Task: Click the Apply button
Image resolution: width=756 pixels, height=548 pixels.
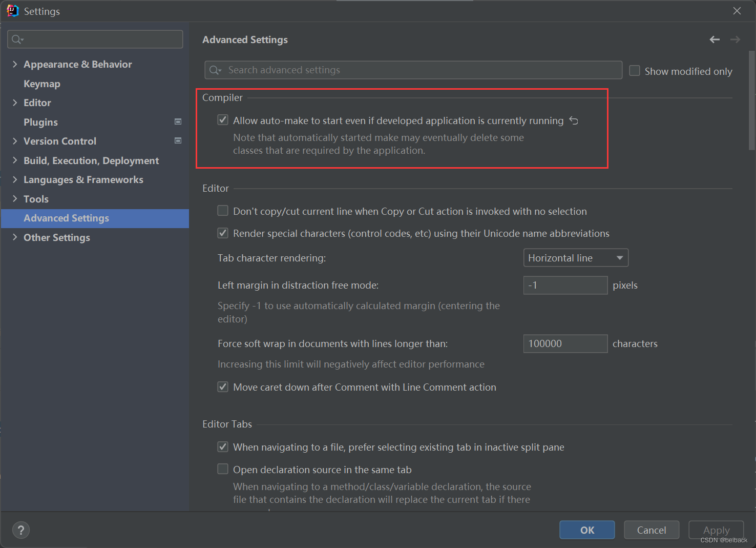Action: tap(716, 530)
